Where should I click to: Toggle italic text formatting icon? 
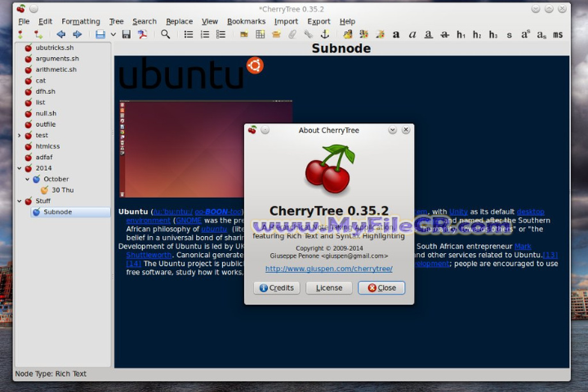[412, 34]
